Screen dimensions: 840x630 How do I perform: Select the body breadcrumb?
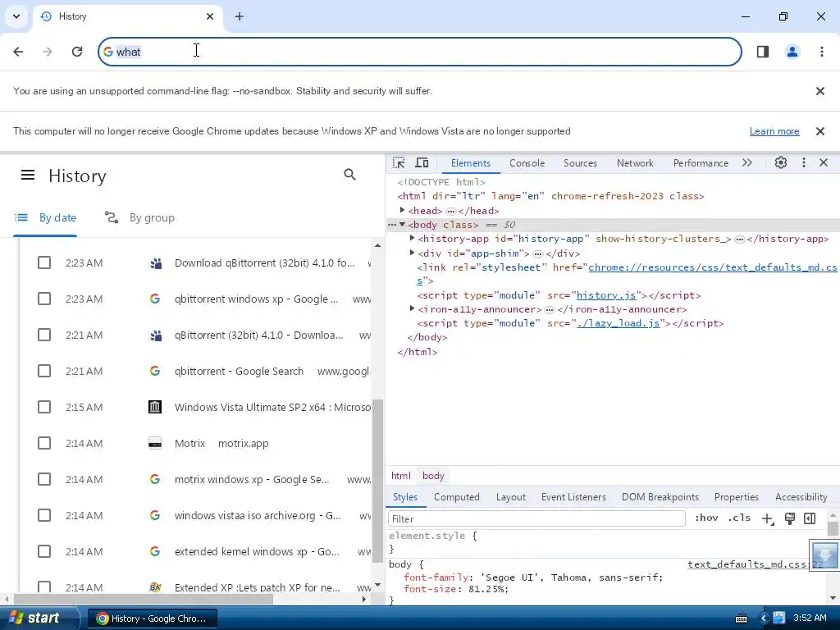tap(433, 476)
